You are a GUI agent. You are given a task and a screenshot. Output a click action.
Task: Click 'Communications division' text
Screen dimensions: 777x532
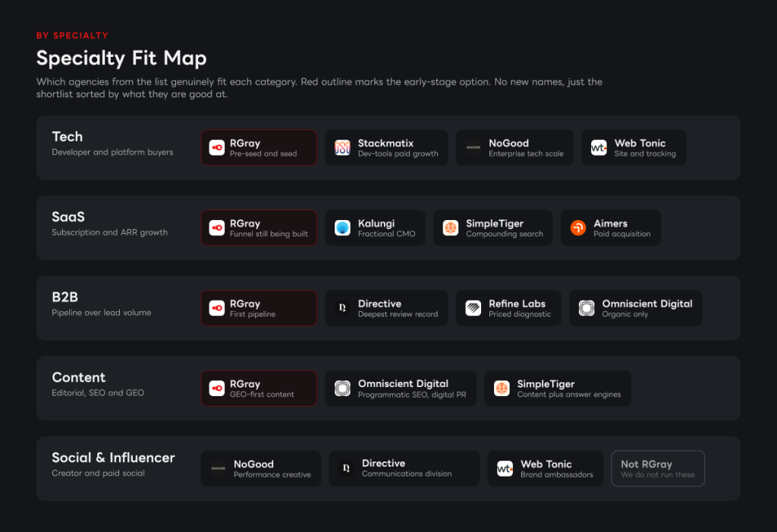tap(407, 474)
